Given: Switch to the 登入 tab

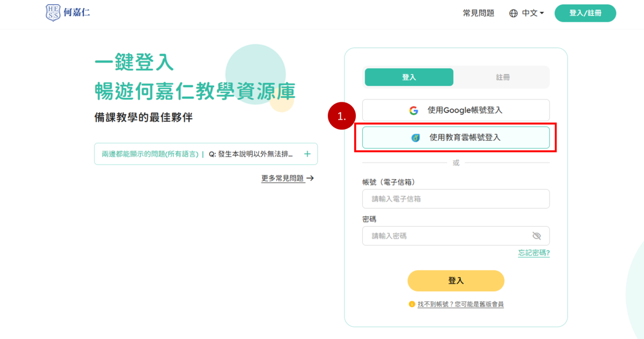Looking at the screenshot, I should [x=409, y=77].
